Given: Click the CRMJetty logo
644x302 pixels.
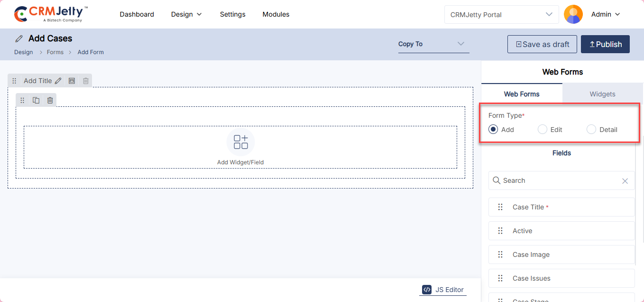Looking at the screenshot, I should click(51, 14).
